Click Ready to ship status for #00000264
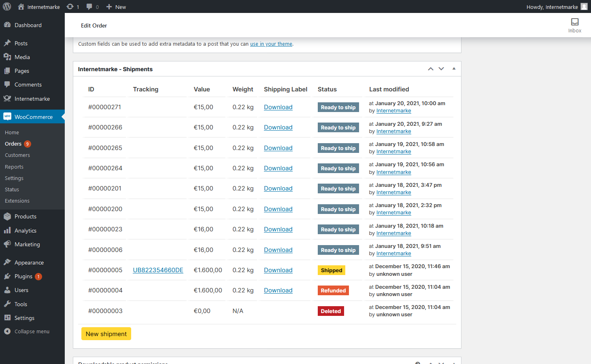 coord(338,168)
